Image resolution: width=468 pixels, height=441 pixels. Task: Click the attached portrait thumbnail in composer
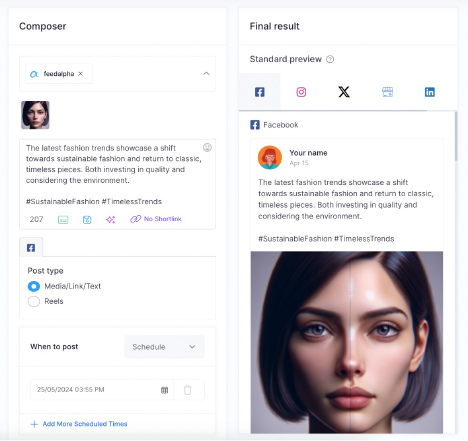point(35,115)
